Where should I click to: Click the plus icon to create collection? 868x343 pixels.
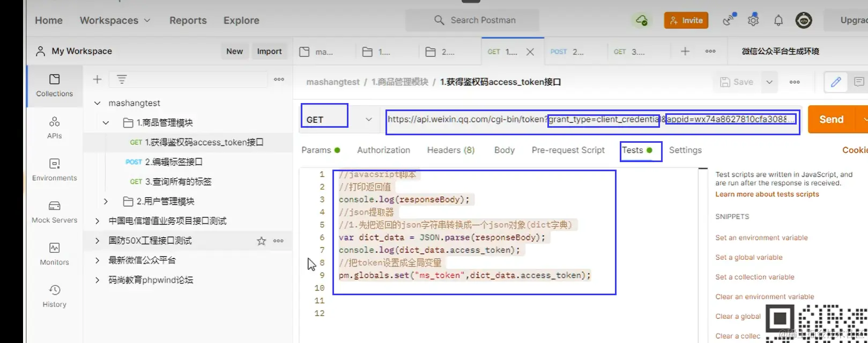[97, 79]
